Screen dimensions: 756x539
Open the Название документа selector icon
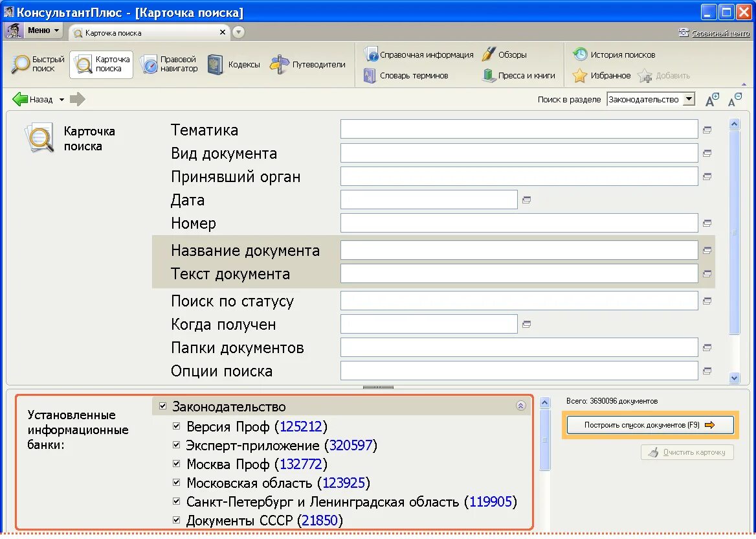coord(707,251)
